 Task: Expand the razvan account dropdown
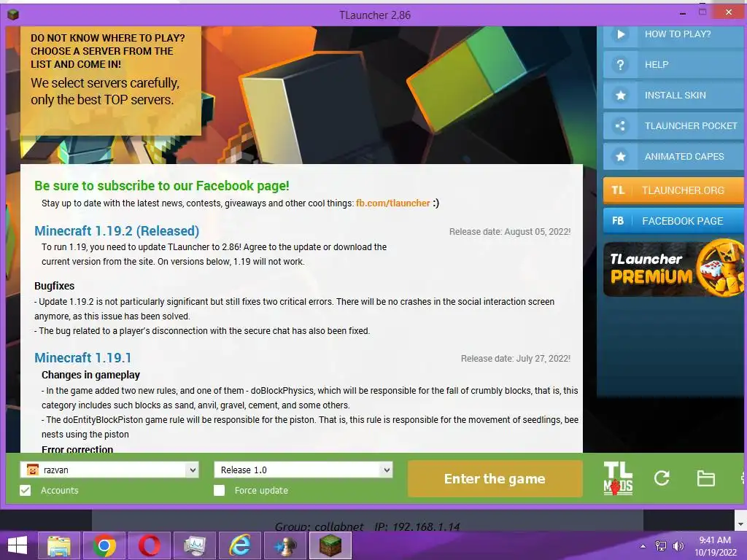click(192, 470)
